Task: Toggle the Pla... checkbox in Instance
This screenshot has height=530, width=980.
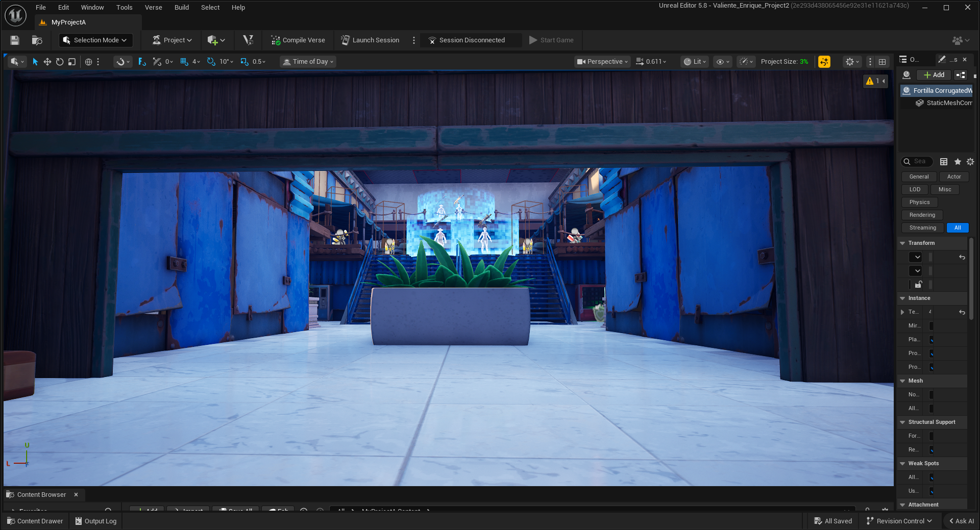Action: pos(932,340)
